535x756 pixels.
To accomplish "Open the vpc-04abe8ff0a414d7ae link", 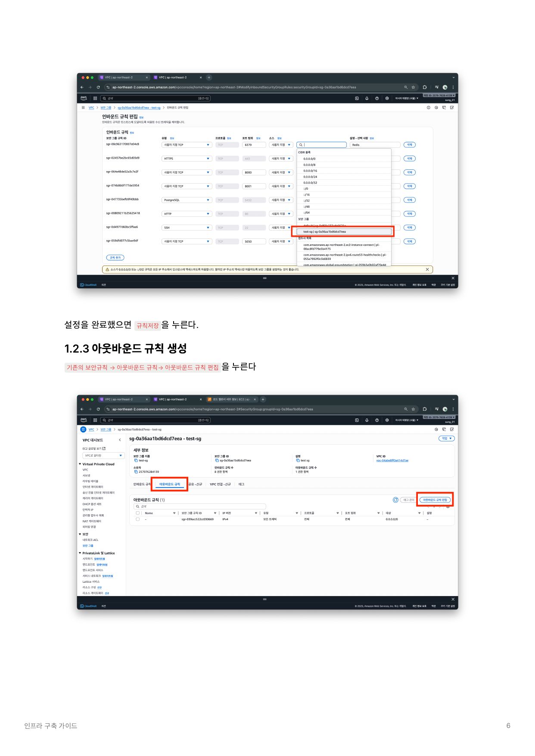I will coord(392,460).
